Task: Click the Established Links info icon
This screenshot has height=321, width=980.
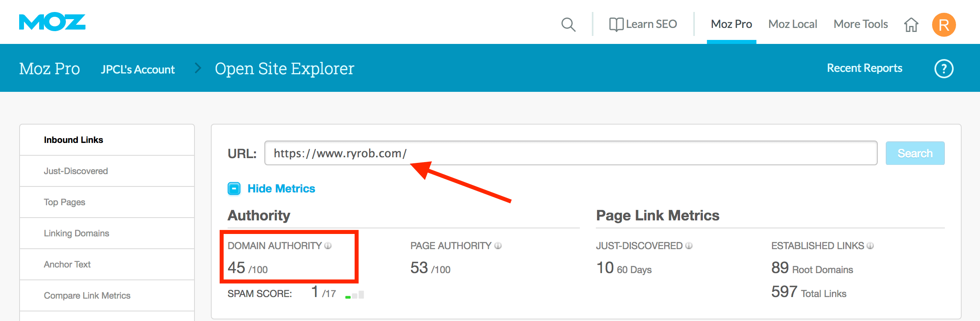Action: [870, 246]
